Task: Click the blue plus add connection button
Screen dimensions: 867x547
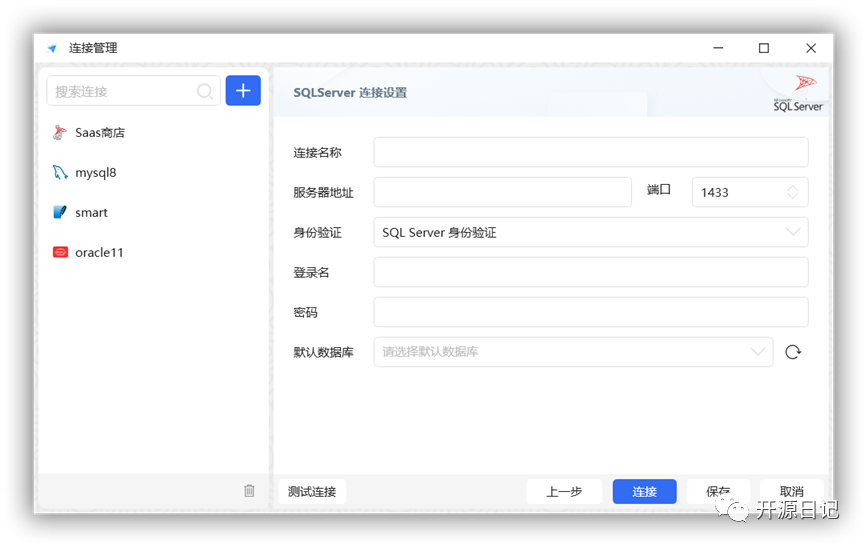Action: click(x=243, y=91)
